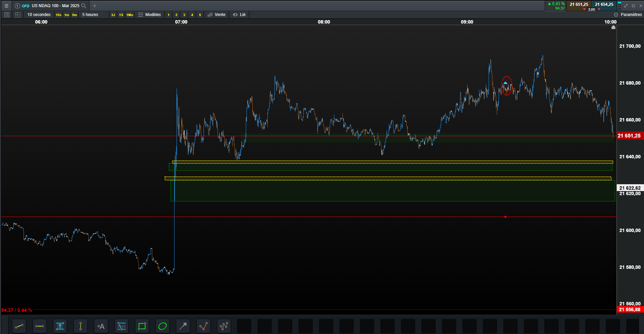Select the arrow drawing tool

click(x=183, y=326)
